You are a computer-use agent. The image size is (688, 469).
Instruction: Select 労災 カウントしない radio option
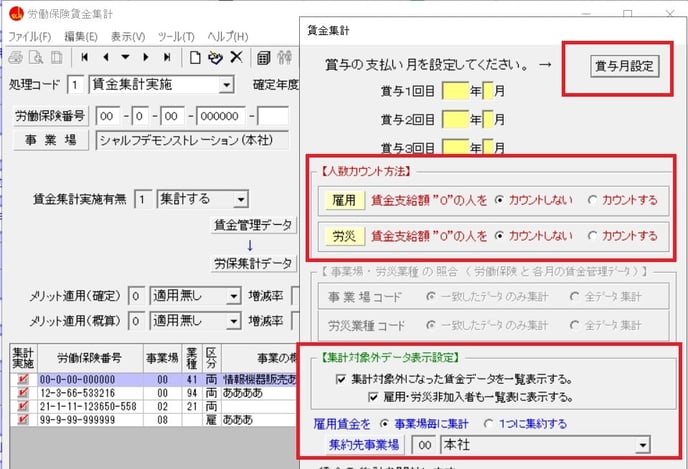coord(499,236)
